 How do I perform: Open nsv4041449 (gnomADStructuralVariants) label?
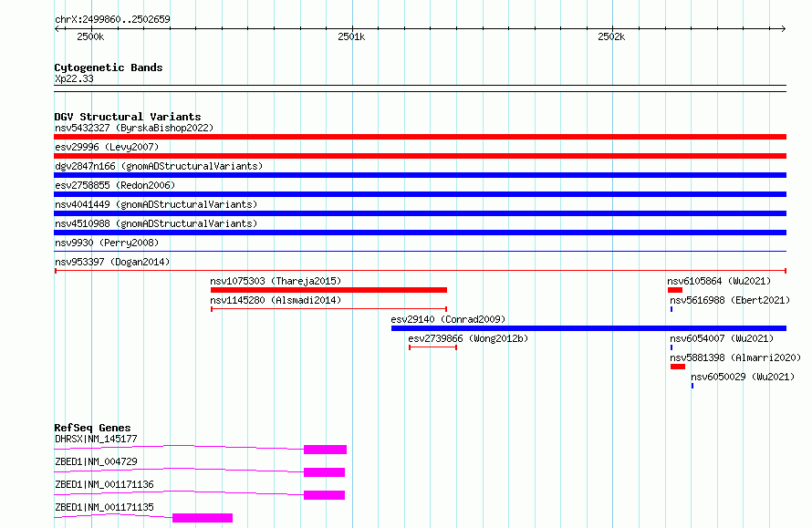[156, 204]
